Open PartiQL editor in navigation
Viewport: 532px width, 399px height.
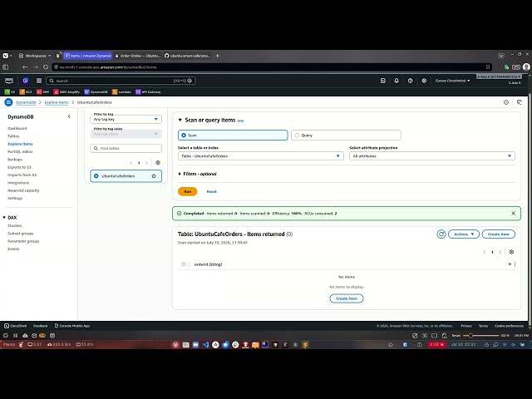click(x=20, y=151)
